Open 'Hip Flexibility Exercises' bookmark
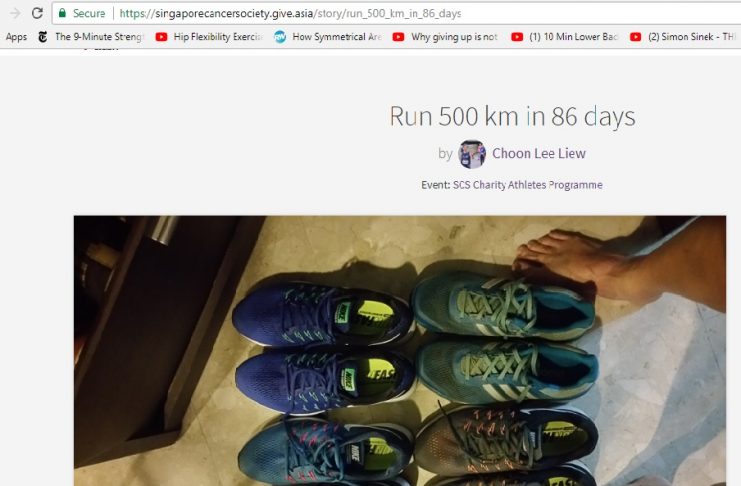The height and width of the screenshot is (486, 741). [218, 37]
